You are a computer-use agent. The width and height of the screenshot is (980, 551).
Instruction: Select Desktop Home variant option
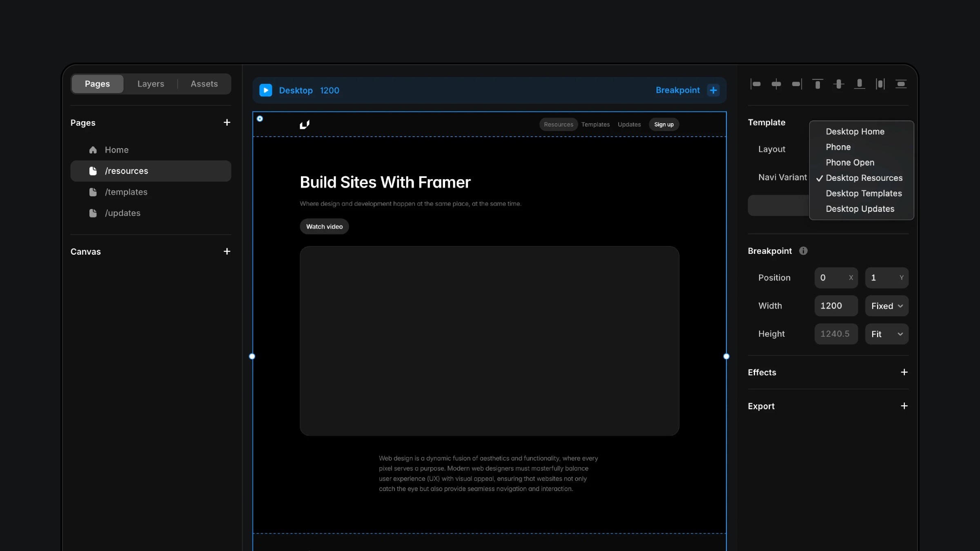[861, 131]
